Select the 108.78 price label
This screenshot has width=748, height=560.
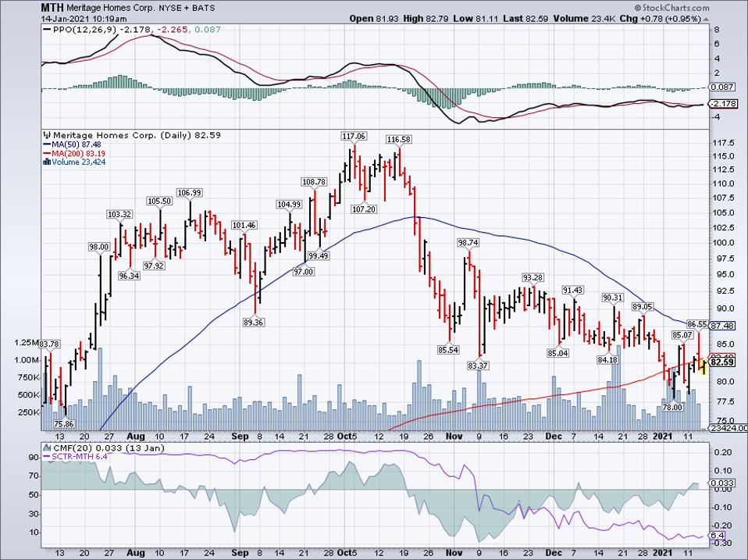[314, 182]
